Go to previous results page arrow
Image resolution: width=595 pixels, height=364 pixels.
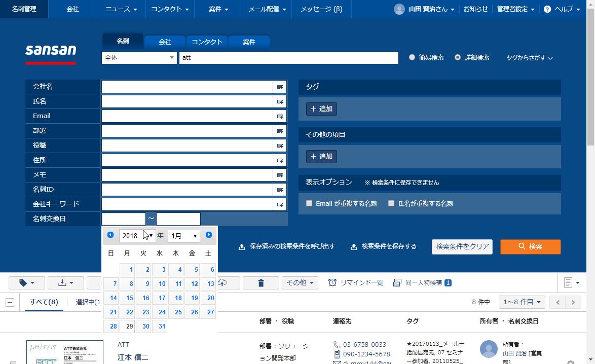click(x=557, y=302)
